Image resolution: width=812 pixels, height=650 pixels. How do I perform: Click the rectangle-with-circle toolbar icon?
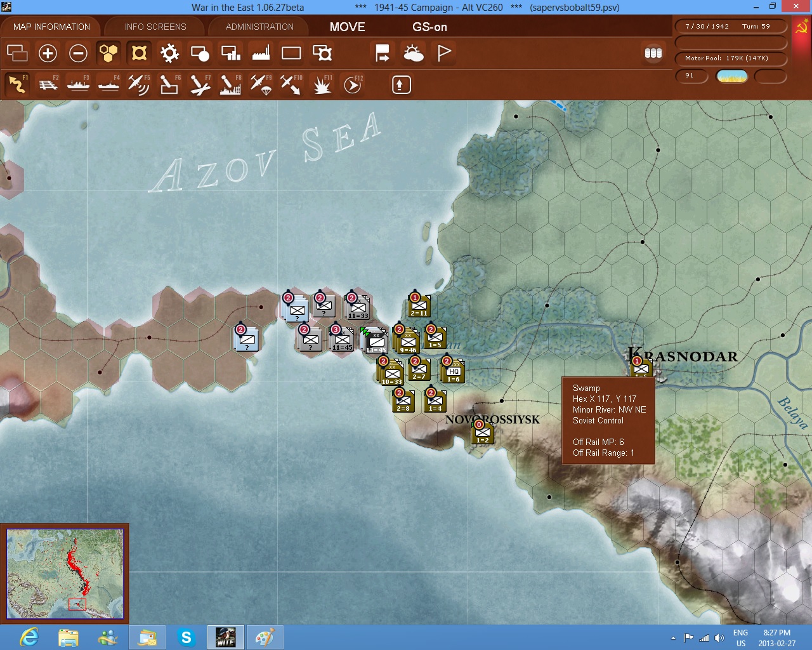[200, 53]
